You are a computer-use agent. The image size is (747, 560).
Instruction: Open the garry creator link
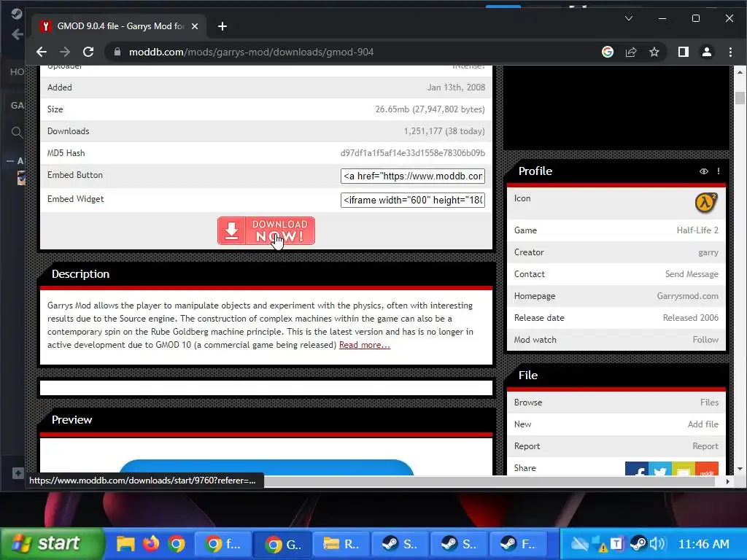click(x=708, y=252)
